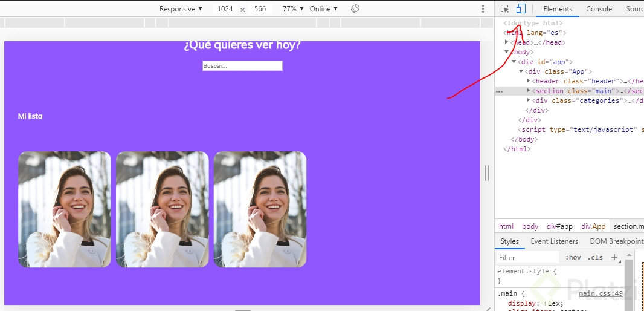Open the device toolbar three-dot menu

483,8
